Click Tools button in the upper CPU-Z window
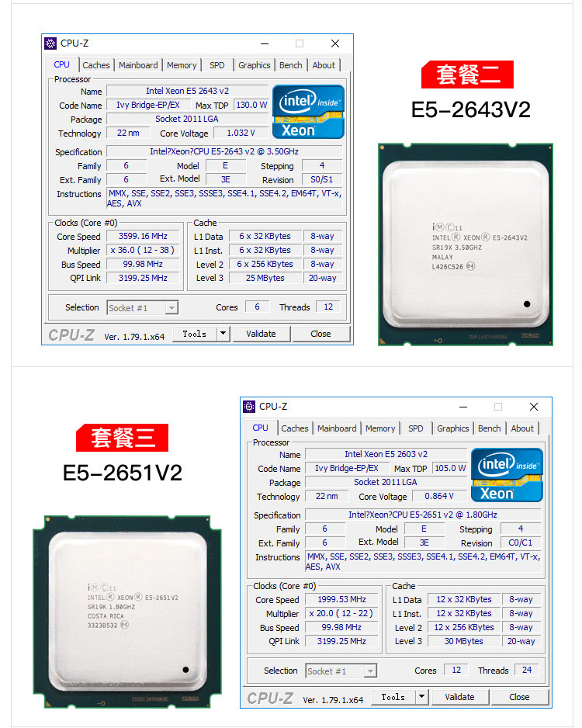Viewport: 582px width, 728px height. 195,334
